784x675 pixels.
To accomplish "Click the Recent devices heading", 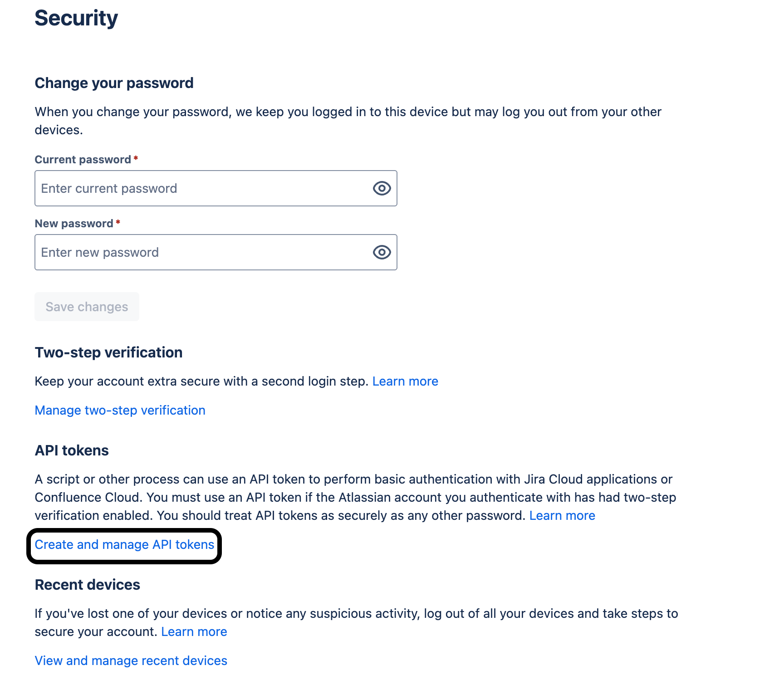I will point(87,585).
